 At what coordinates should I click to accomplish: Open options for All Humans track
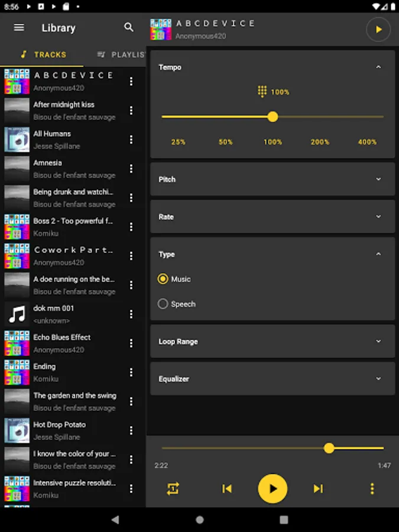coord(131,140)
